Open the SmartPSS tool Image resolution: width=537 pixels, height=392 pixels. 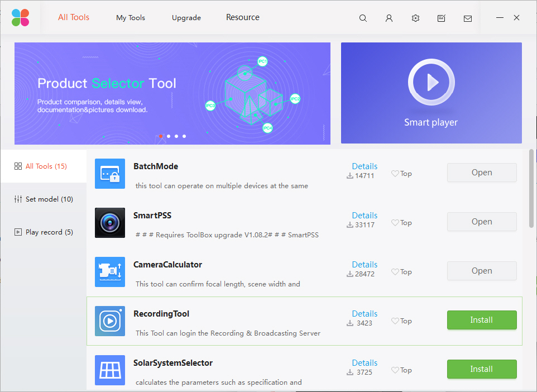[x=482, y=222]
